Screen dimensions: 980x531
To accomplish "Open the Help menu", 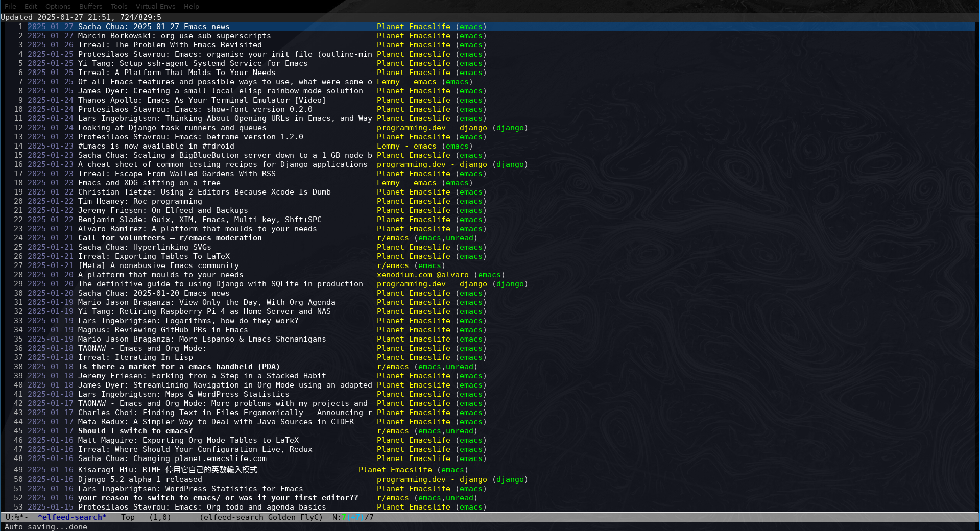I will 191,6.
